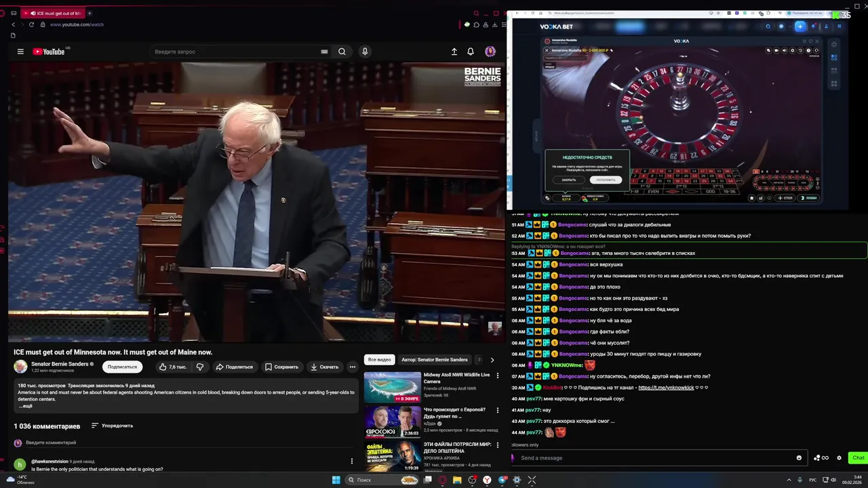Switch РУС keyboard language indicator
Viewport: 868px width, 488px height.
point(813,480)
